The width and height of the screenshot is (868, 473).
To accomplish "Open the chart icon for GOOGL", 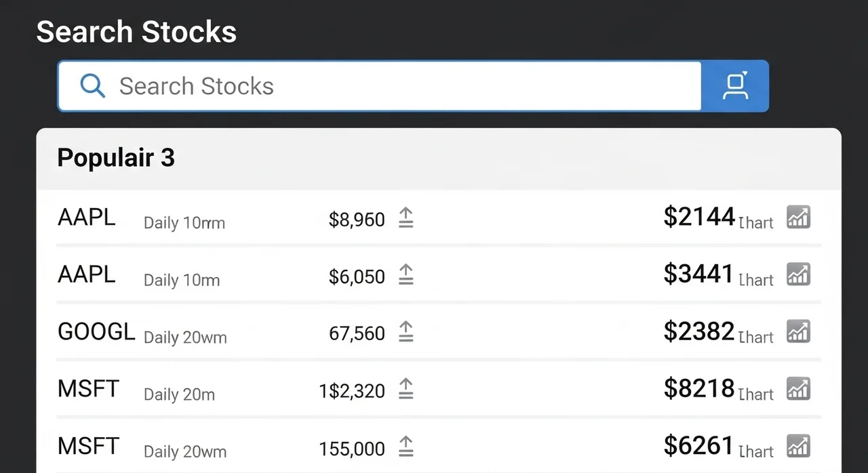I will pyautogui.click(x=798, y=332).
